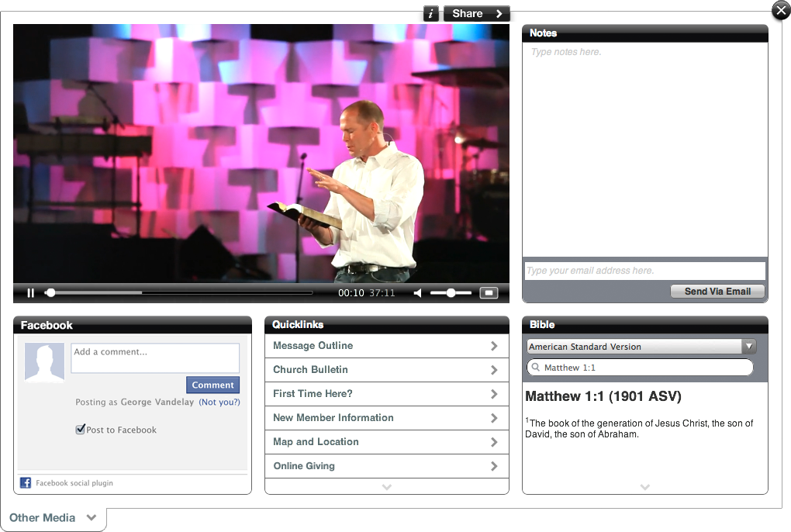Click the Comment button
Image resolution: width=791 pixels, height=532 pixels.
[x=213, y=385]
